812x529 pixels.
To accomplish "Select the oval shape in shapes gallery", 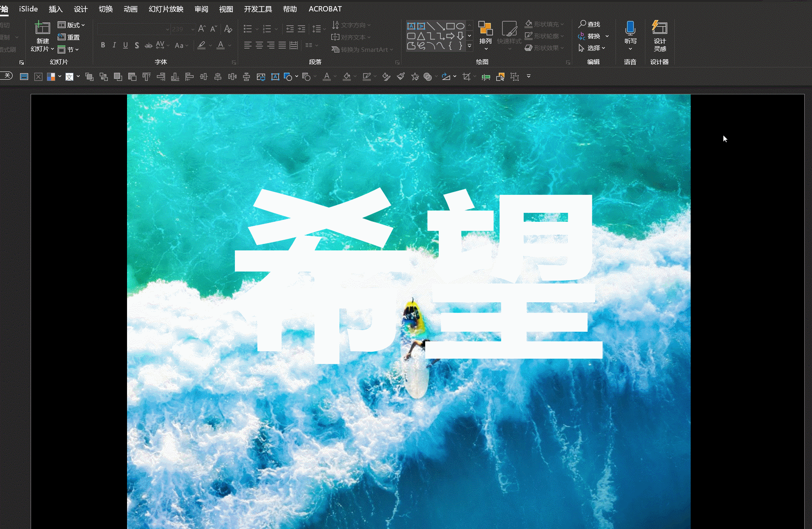I will click(x=460, y=26).
